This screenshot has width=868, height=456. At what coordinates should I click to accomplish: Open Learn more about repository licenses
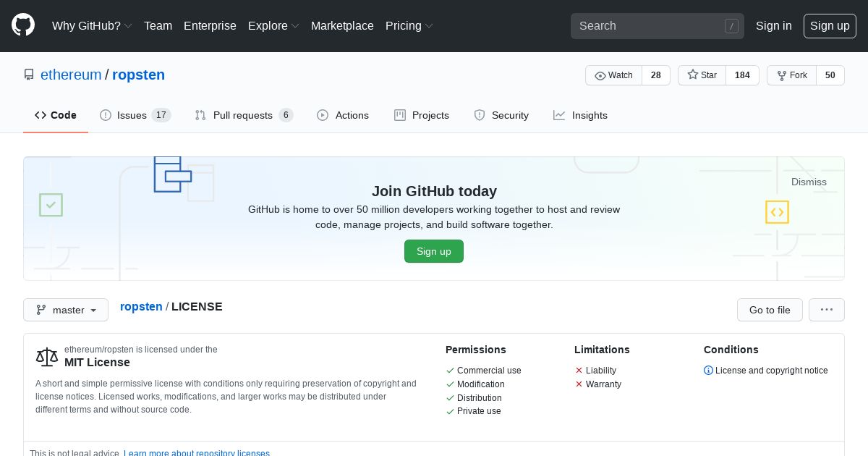pyautogui.click(x=197, y=453)
